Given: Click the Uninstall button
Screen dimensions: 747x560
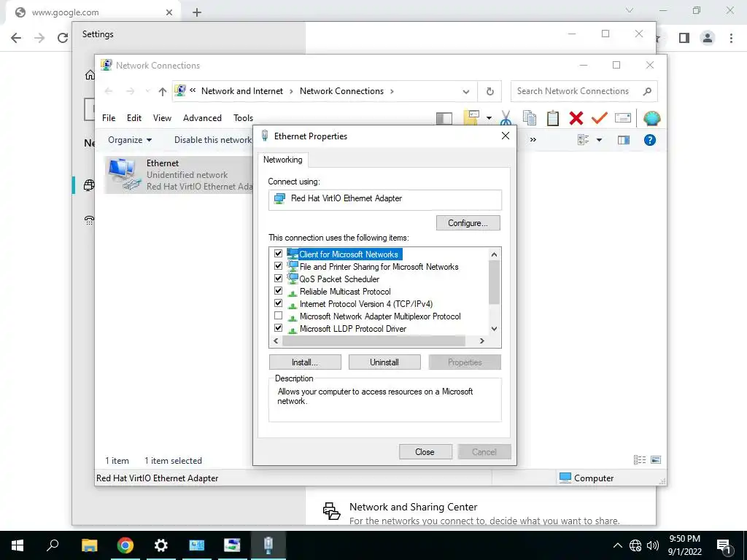Looking at the screenshot, I should [x=384, y=362].
